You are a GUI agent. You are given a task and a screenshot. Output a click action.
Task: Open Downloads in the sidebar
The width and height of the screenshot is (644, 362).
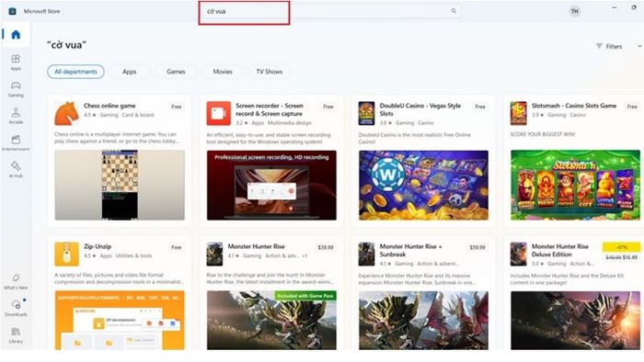16,308
